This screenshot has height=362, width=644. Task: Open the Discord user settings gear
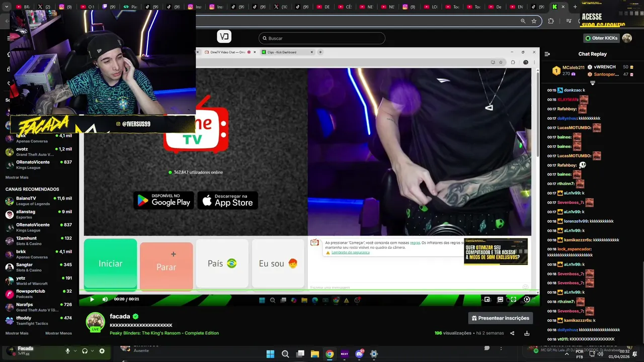tap(102, 351)
